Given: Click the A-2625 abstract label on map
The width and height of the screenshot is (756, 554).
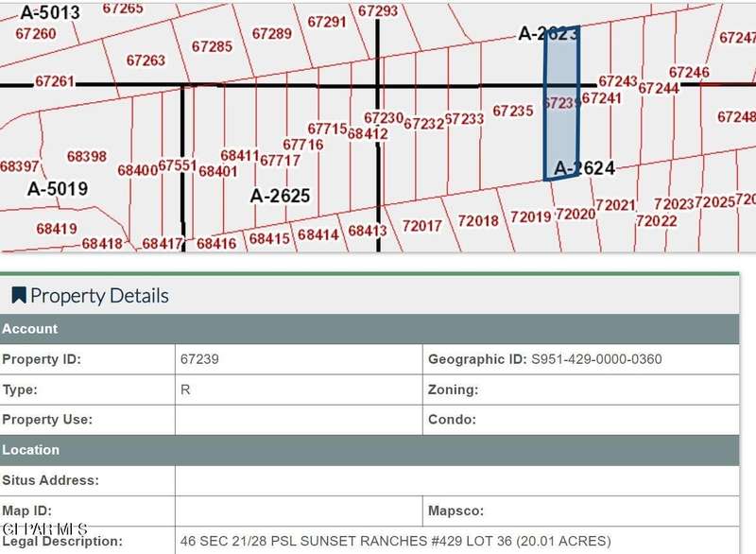Looking at the screenshot, I should tap(280, 196).
